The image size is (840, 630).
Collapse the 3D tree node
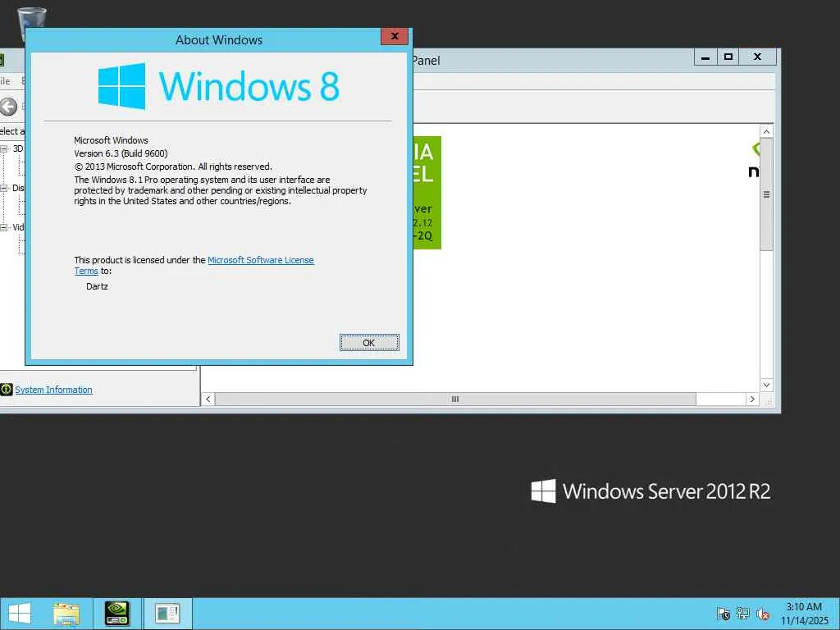click(x=4, y=148)
